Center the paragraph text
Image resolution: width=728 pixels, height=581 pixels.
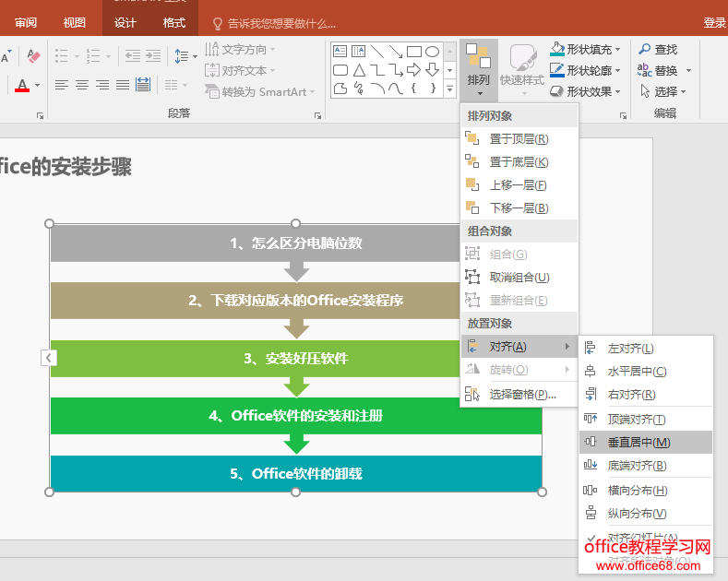[x=82, y=85]
